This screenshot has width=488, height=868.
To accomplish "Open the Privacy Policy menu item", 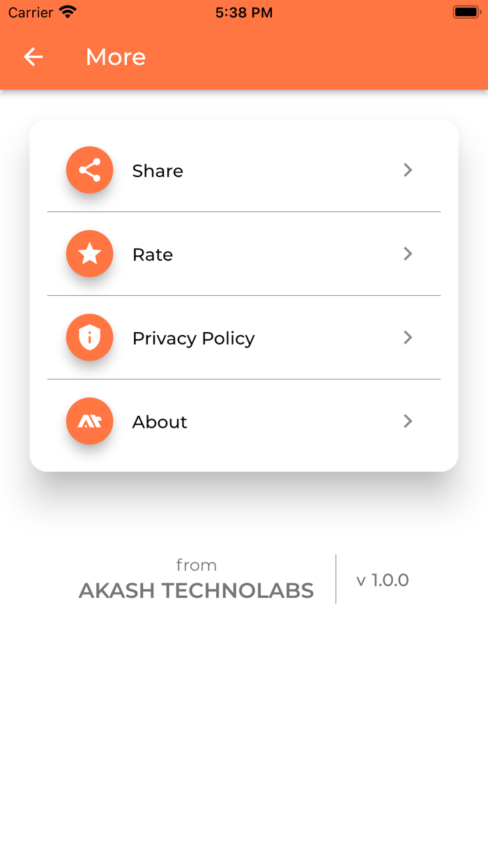I will [x=193, y=338].
